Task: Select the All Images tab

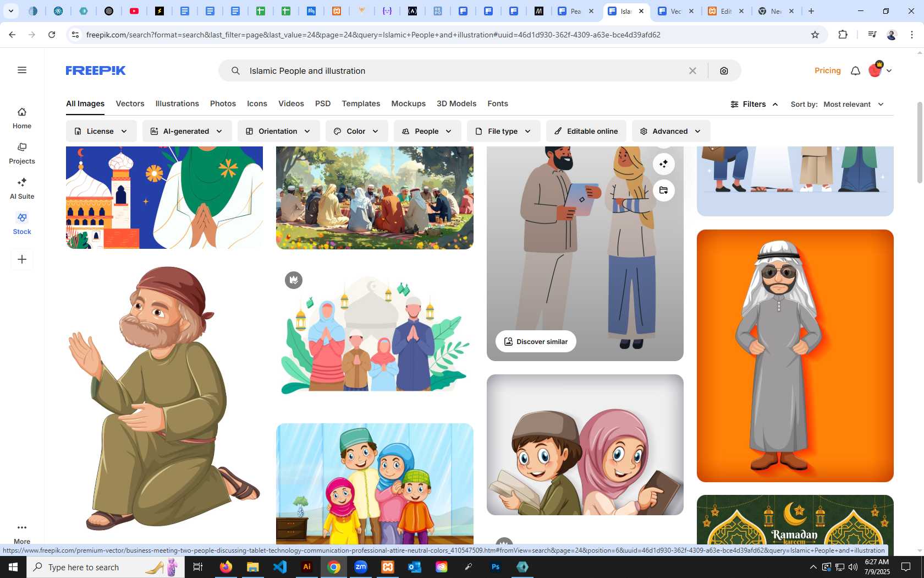Action: coord(85,103)
